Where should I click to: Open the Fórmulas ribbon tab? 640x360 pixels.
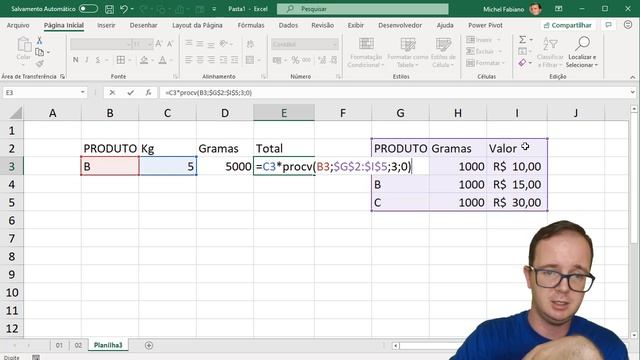click(x=251, y=25)
